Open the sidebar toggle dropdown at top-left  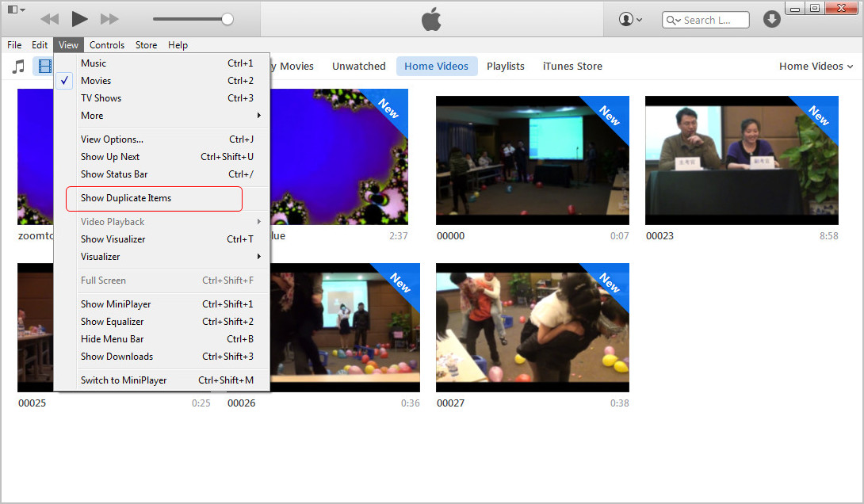[16, 10]
